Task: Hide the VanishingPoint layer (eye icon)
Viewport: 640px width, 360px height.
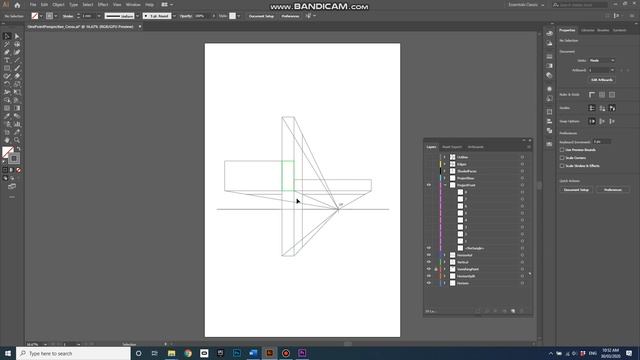Action: 429,269
